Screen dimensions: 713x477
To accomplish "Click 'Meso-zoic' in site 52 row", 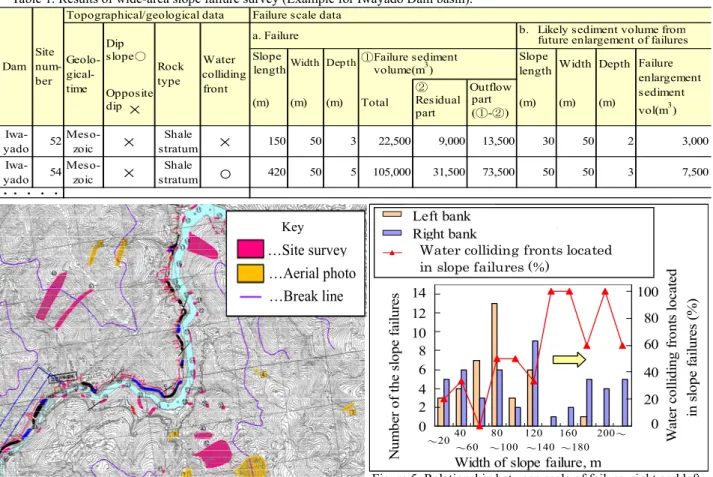I will click(x=83, y=141).
